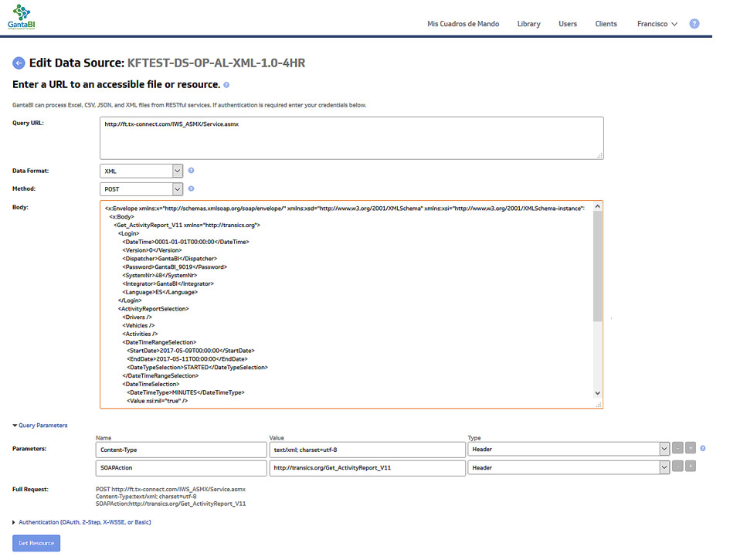Open the Clients menu item
The image size is (730, 560).
coord(606,24)
